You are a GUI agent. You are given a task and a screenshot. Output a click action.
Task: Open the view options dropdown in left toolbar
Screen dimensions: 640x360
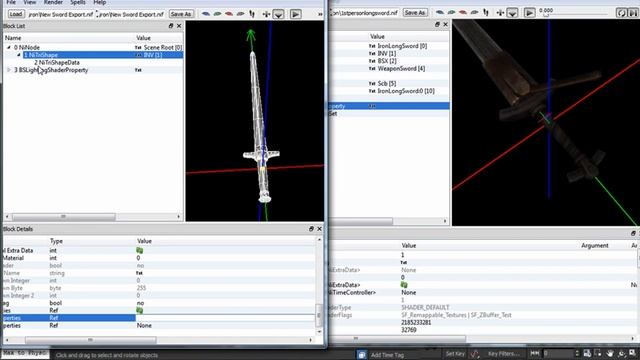pyautogui.click(x=278, y=15)
